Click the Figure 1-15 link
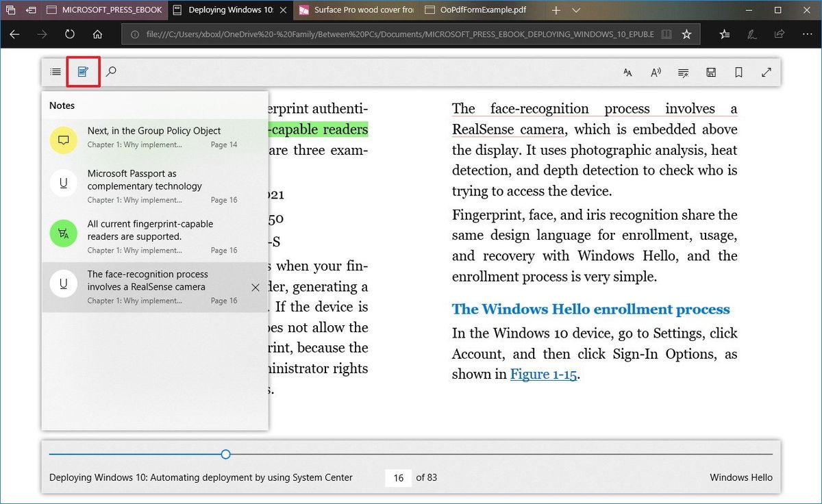The width and height of the screenshot is (822, 504). click(x=544, y=374)
